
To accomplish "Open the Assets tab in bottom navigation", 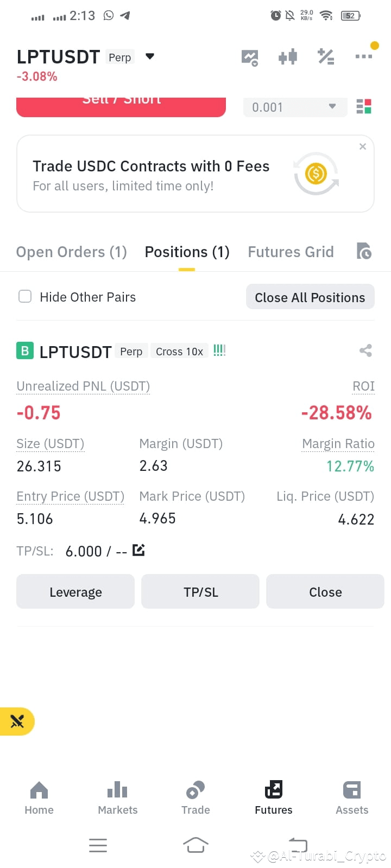I will tap(352, 797).
